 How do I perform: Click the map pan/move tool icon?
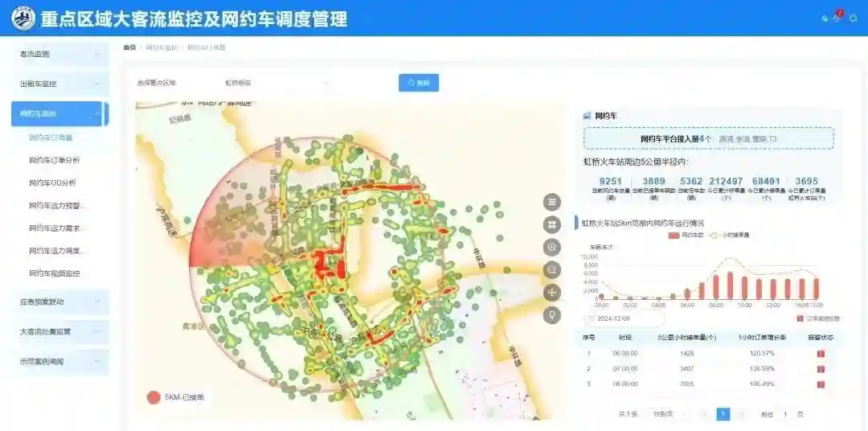552,292
